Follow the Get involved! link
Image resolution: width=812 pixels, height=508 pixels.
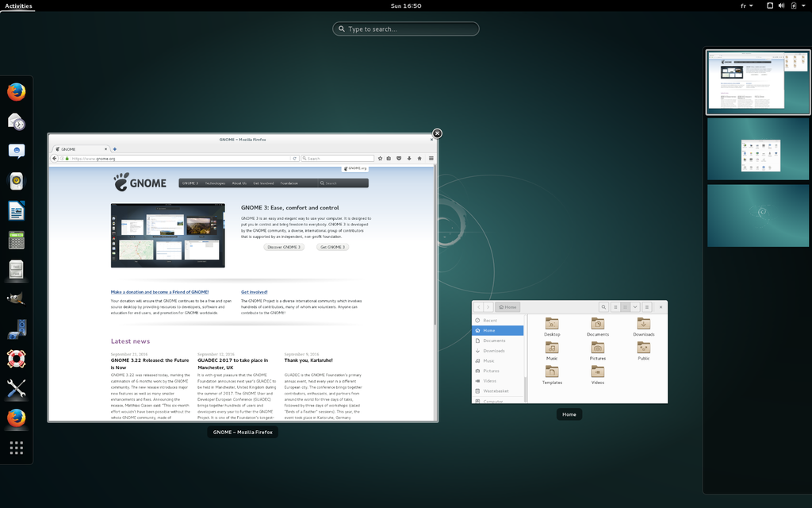(x=255, y=292)
